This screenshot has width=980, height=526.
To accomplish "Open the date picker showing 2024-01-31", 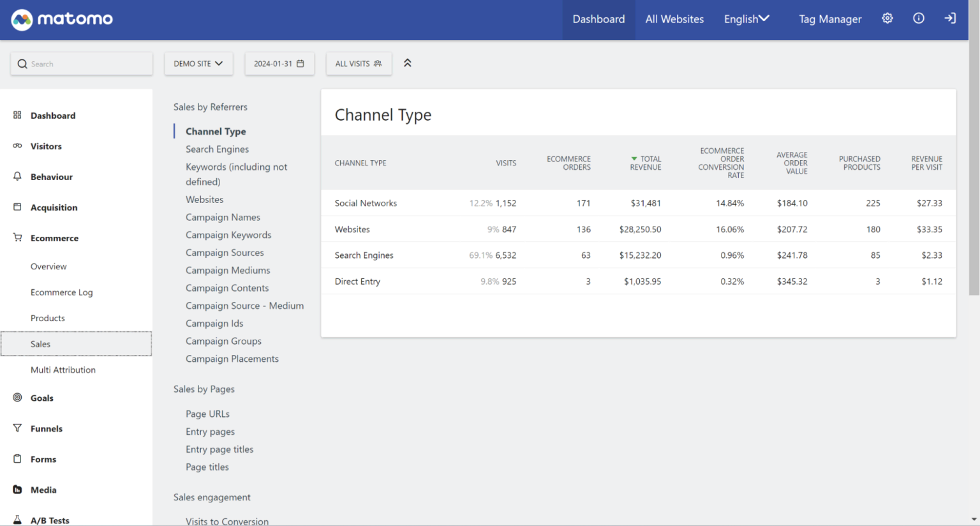I will (x=279, y=63).
